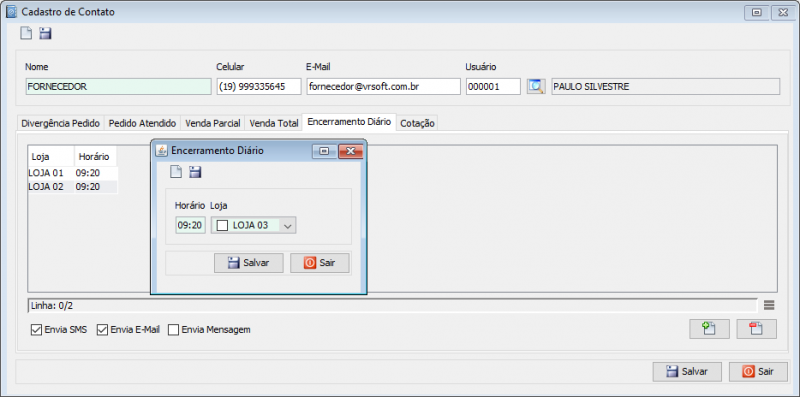Click save disk icon in Encerramento Diário dialog toolbar
This screenshot has width=800, height=397.
click(x=195, y=172)
